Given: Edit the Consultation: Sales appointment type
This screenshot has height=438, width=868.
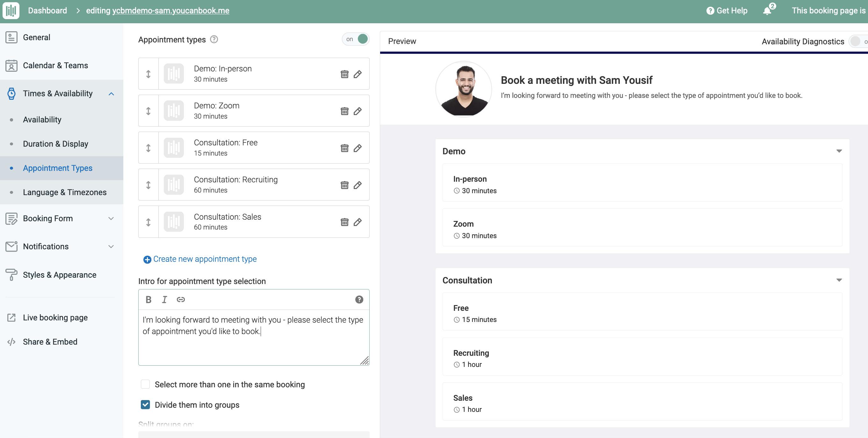Looking at the screenshot, I should (358, 222).
